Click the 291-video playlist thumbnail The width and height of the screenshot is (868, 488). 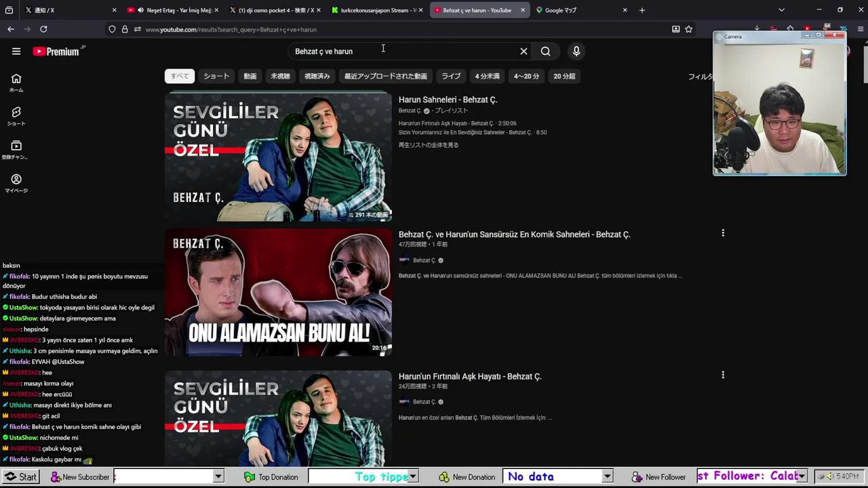point(278,157)
